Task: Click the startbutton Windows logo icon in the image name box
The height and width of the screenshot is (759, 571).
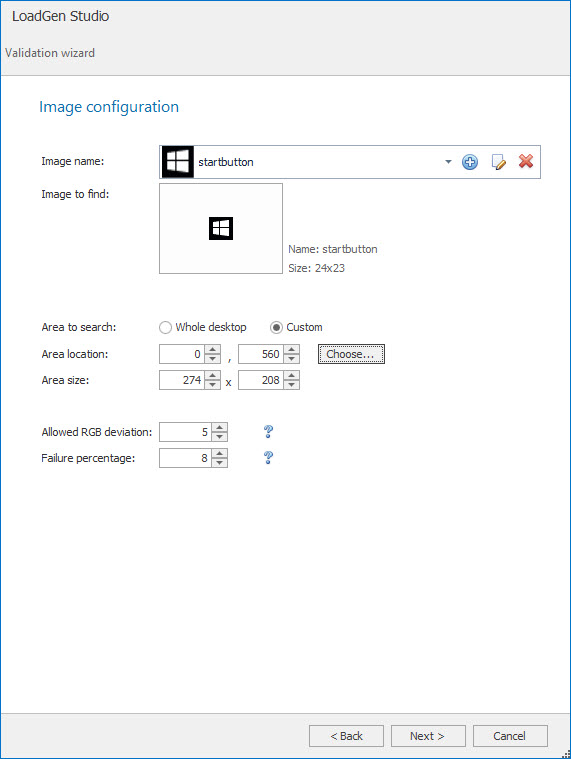Action: (x=178, y=162)
